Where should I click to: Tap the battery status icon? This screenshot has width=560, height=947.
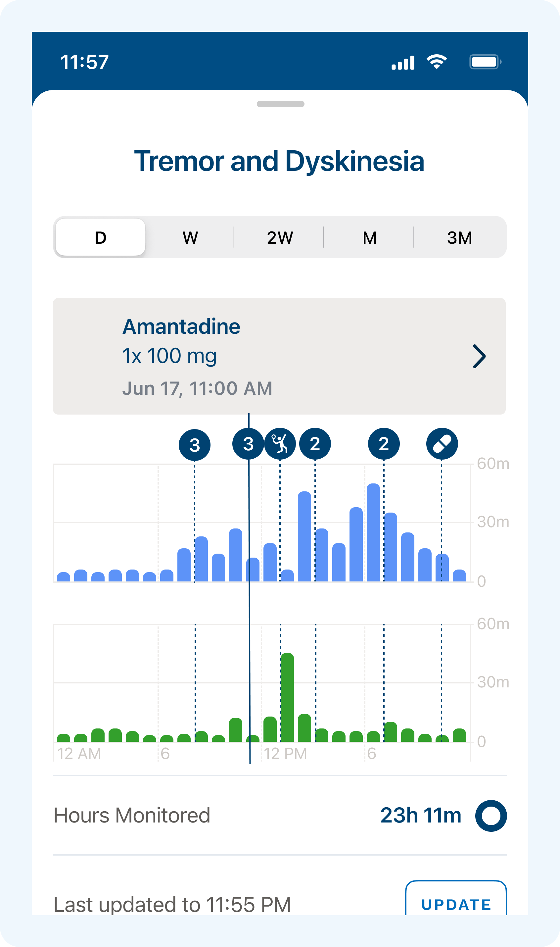[x=485, y=62]
